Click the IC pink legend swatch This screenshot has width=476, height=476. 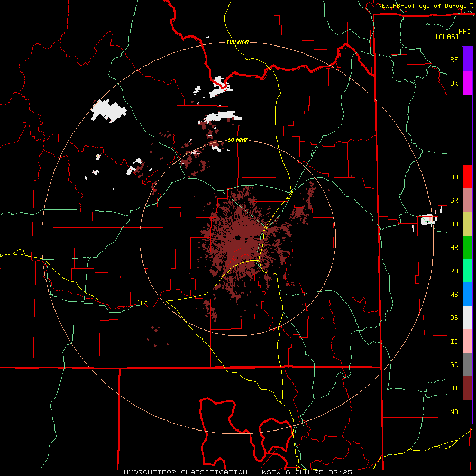point(467,341)
